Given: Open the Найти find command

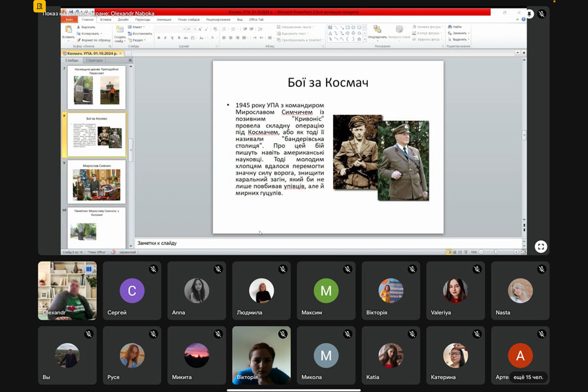Looking at the screenshot, I should (456, 27).
